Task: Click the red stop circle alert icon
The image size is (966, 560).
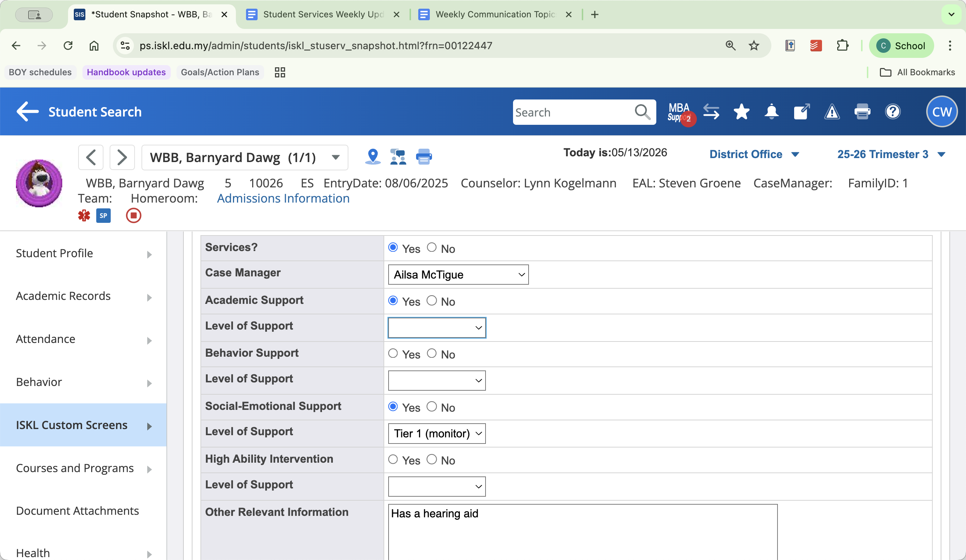Action: point(134,215)
